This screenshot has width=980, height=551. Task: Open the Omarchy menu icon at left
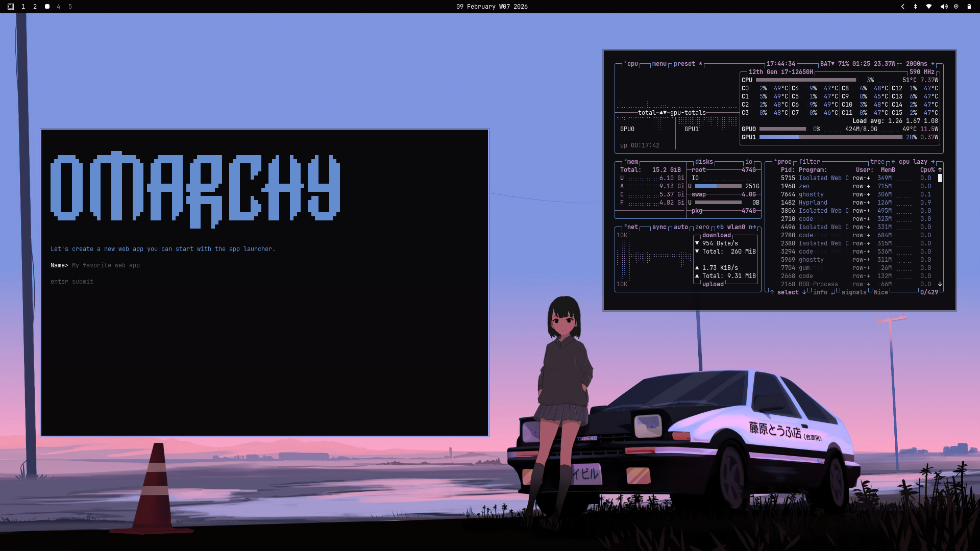11,7
